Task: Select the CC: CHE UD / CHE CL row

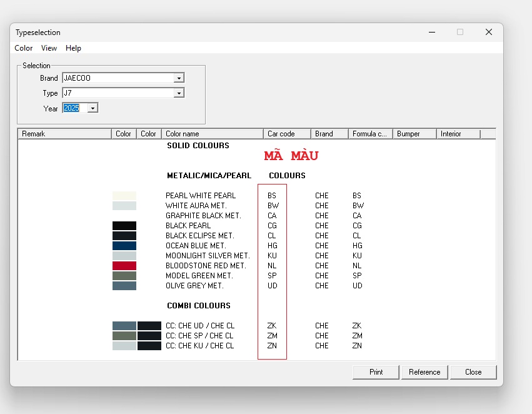Action: pos(199,326)
